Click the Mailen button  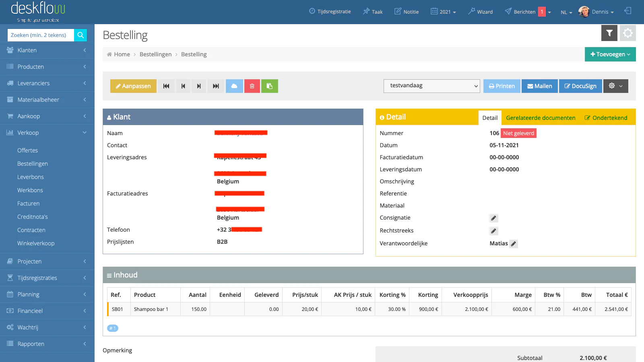(x=539, y=86)
